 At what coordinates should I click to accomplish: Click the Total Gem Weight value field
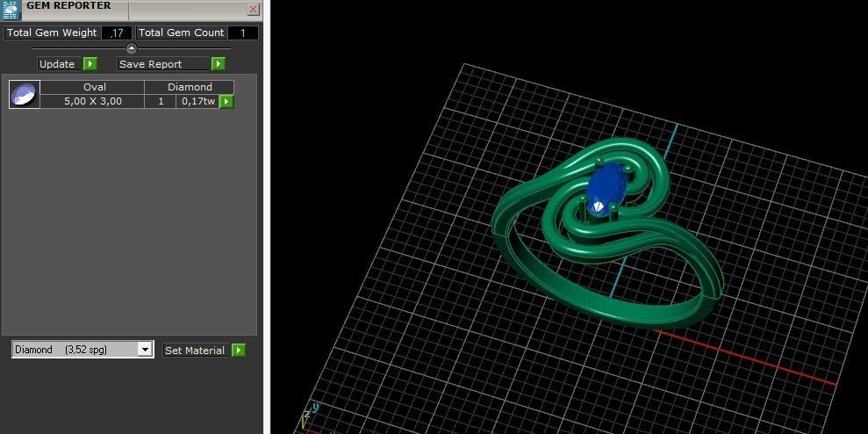point(117,33)
